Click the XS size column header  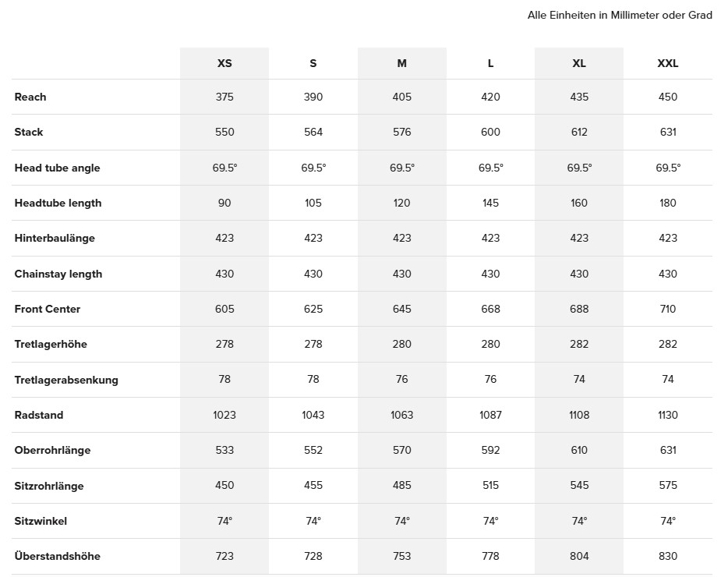click(224, 63)
